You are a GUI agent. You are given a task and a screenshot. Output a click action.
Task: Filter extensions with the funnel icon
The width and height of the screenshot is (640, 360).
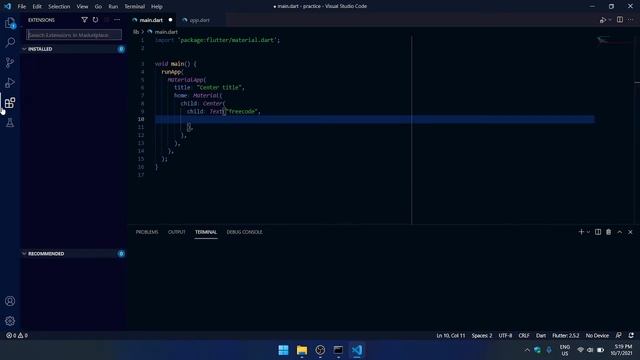[84, 20]
